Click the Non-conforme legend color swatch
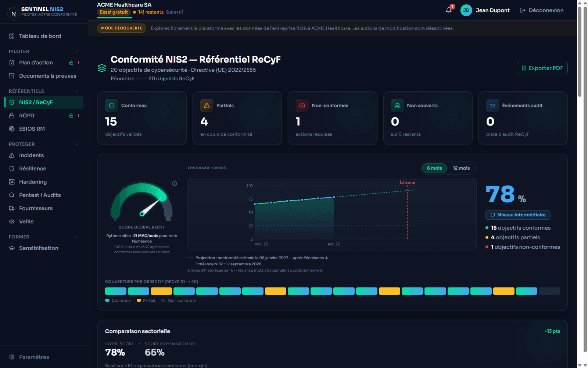Viewport: 588px width, 368px height. coord(163,301)
